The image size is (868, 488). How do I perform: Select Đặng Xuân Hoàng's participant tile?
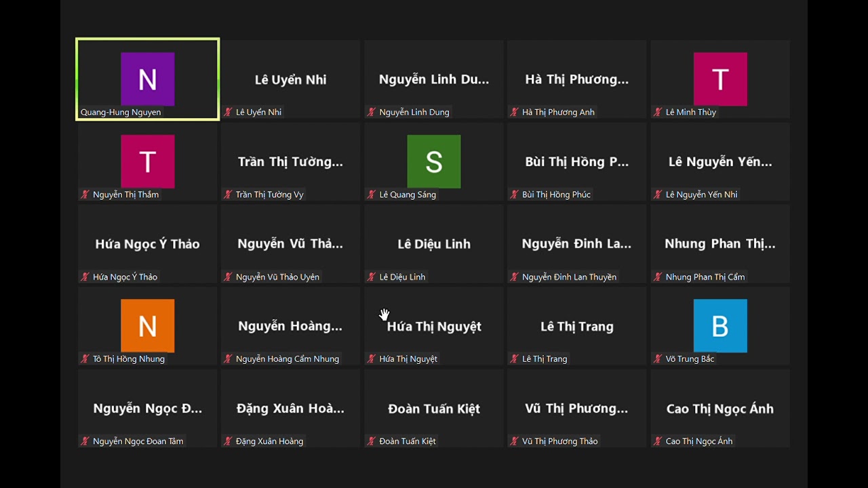290,409
